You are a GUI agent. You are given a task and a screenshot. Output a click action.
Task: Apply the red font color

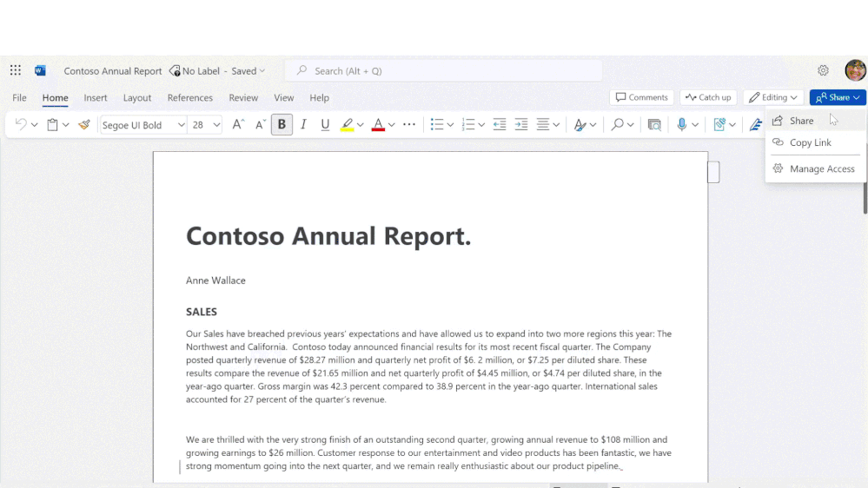coord(378,124)
